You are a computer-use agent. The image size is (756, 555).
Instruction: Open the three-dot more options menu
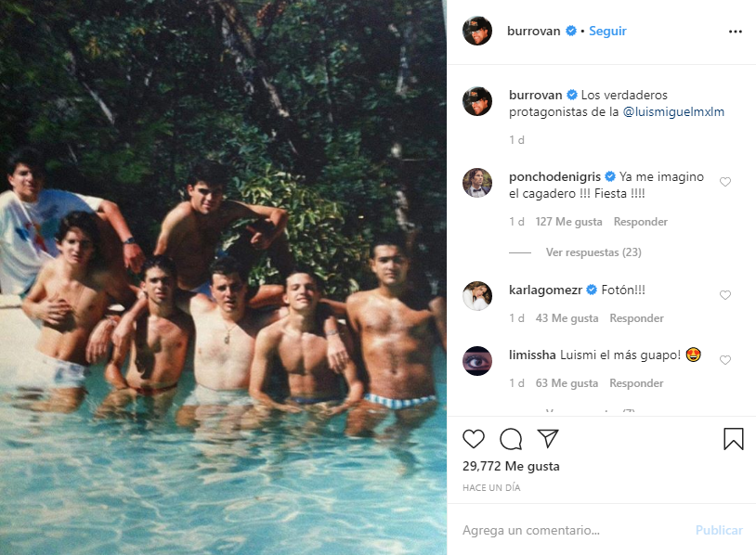736,32
